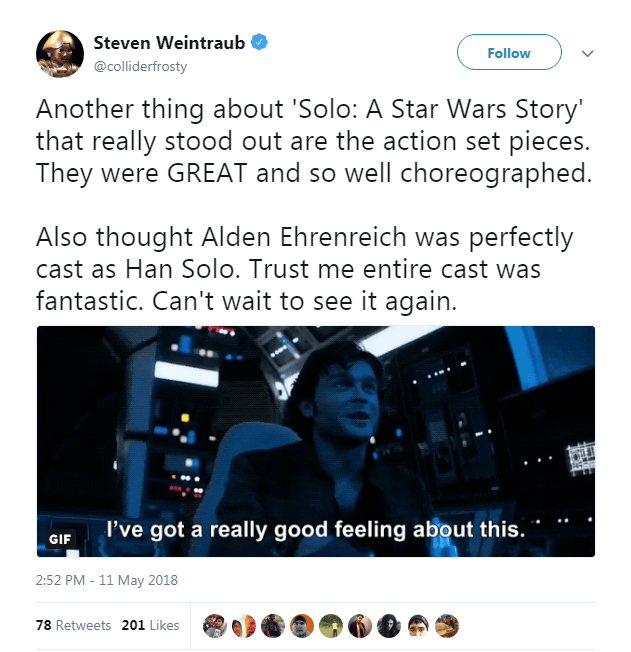Play the Han Solo GIF
The width and height of the screenshot is (631, 652).
pyautogui.click(x=316, y=441)
